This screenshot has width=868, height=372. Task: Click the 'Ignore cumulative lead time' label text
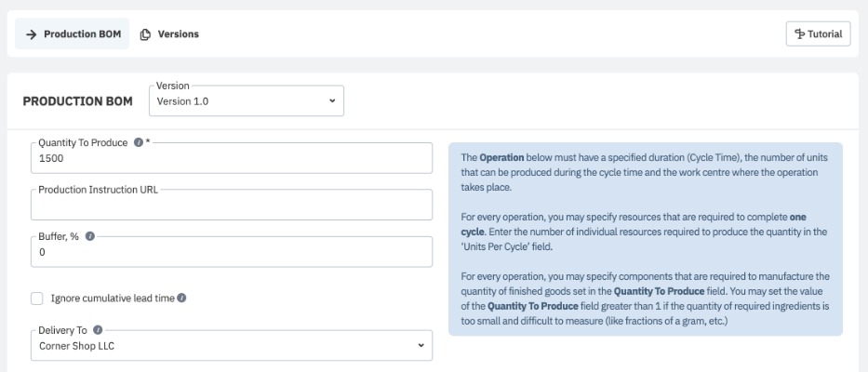[116, 298]
